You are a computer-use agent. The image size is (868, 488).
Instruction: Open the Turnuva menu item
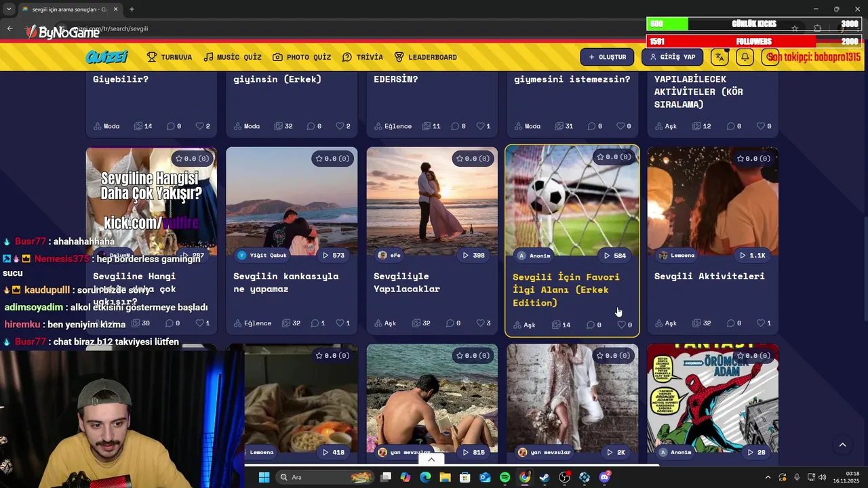point(170,57)
